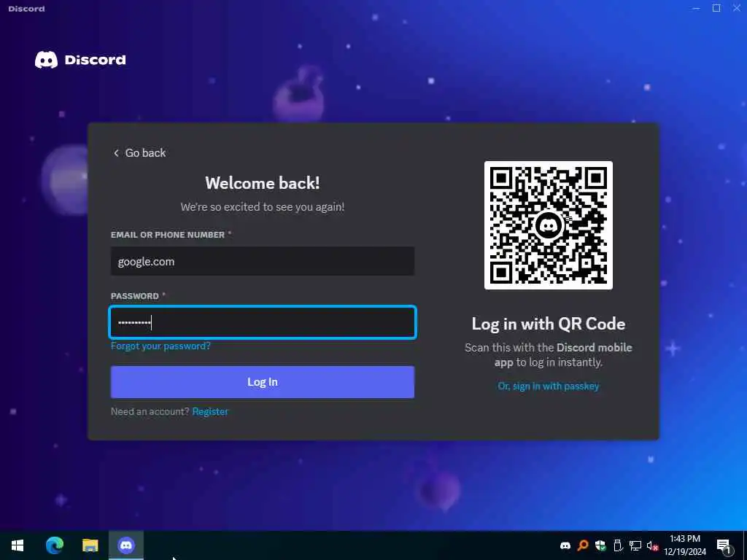
Task: Click the Log In button
Action: 263,382
